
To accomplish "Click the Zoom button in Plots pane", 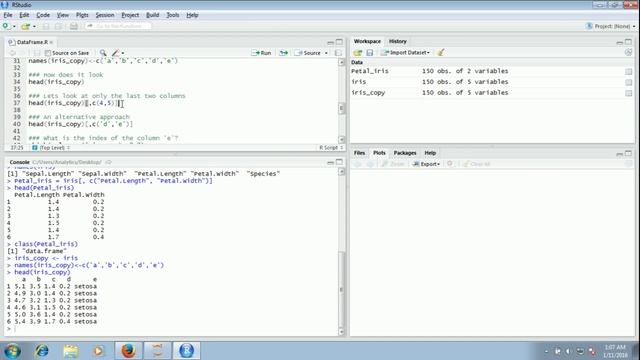I will tap(393, 164).
